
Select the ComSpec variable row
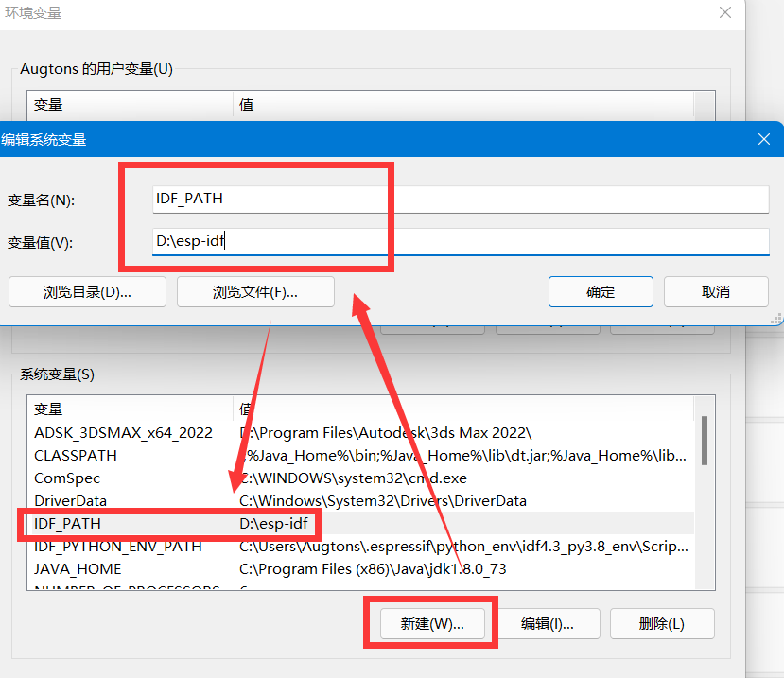click(x=142, y=478)
